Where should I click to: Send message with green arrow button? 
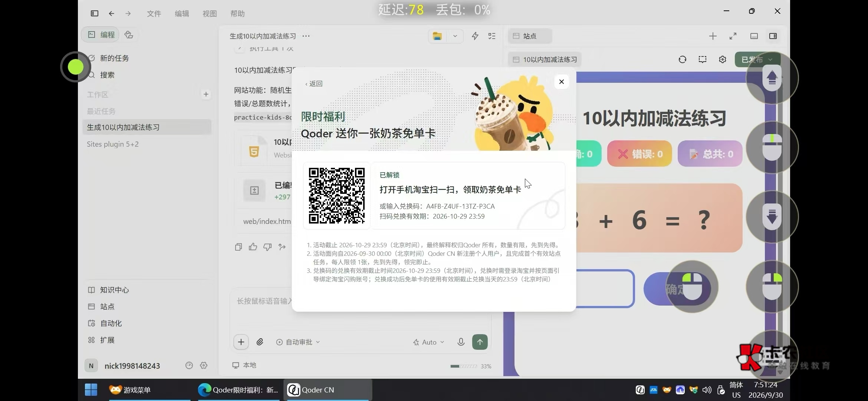point(480,342)
